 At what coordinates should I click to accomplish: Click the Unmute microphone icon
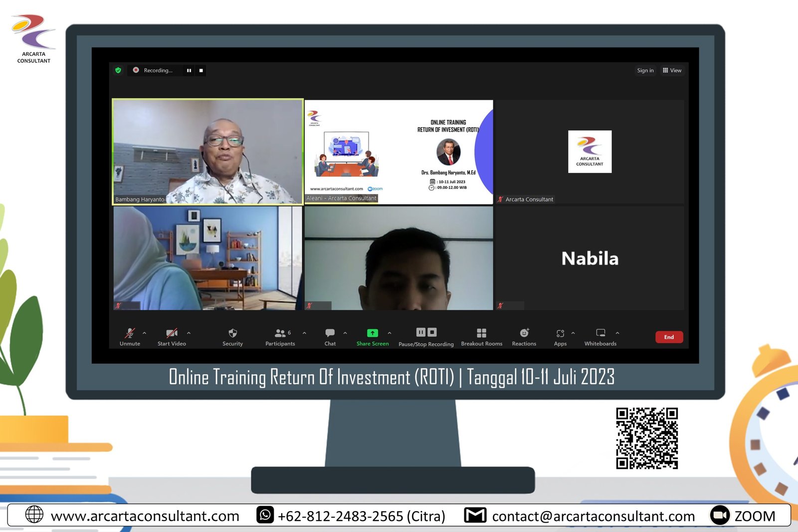tap(130, 334)
